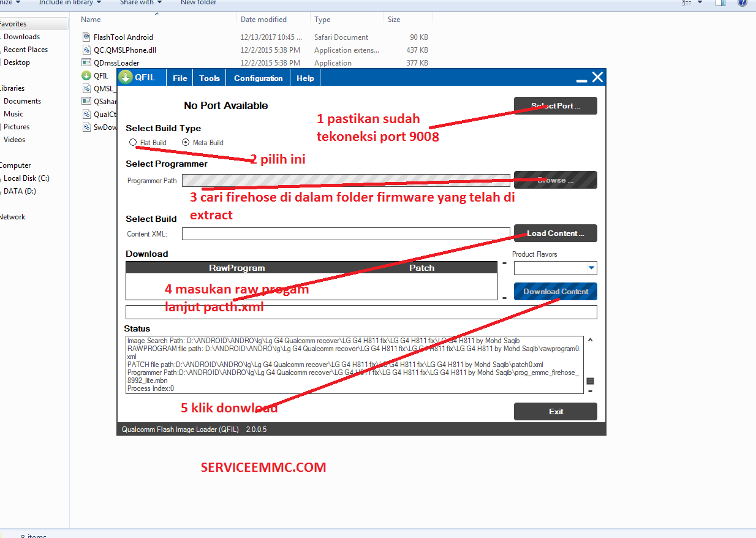Open the Music library
Viewport: 756px width, 538px height.
click(13, 114)
